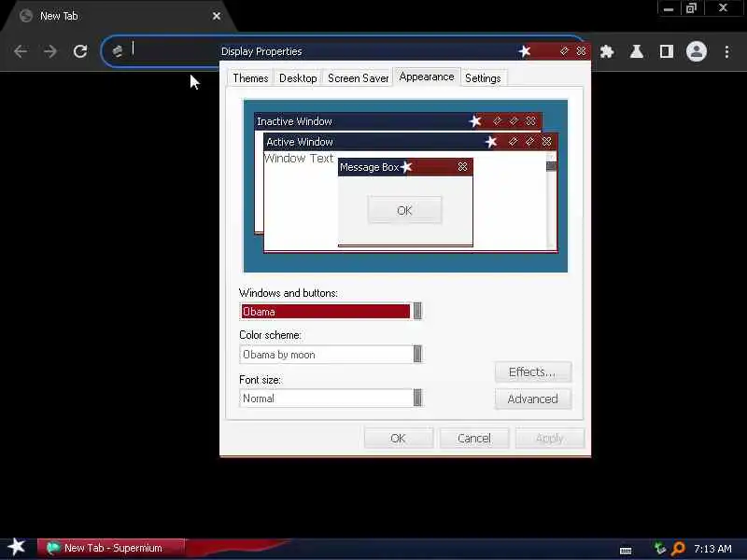Image resolution: width=747 pixels, height=560 pixels.
Task: Switch to the Themes tab
Action: (250, 78)
